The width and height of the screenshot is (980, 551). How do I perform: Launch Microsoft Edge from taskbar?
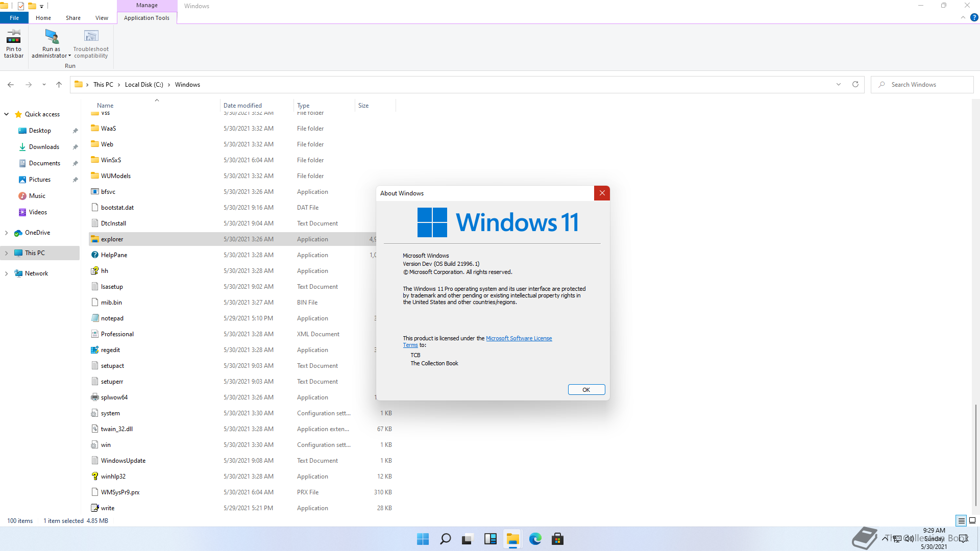click(x=535, y=539)
